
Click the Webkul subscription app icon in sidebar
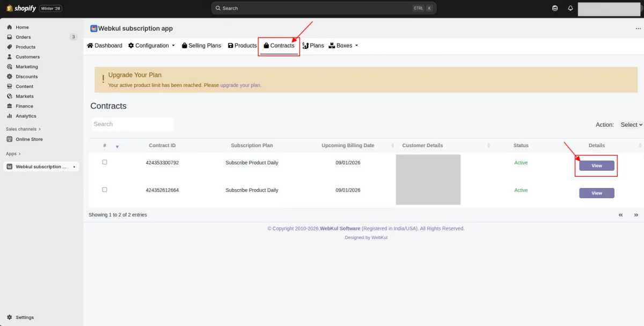tap(10, 167)
